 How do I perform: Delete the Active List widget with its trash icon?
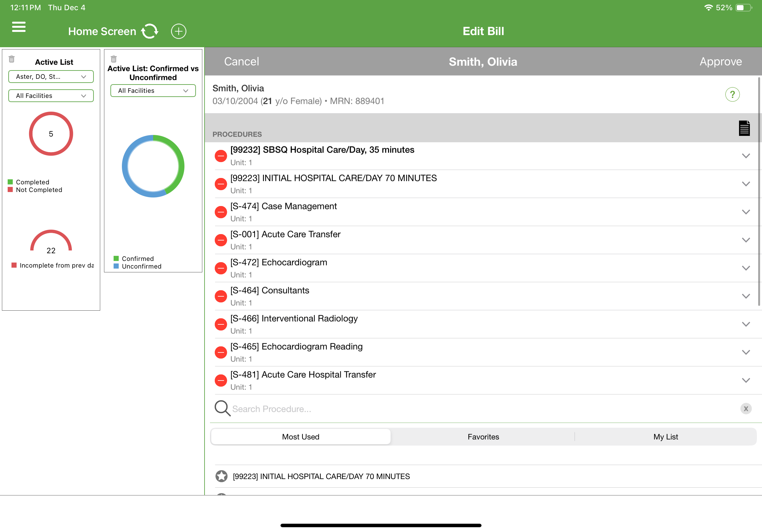tap(11, 59)
